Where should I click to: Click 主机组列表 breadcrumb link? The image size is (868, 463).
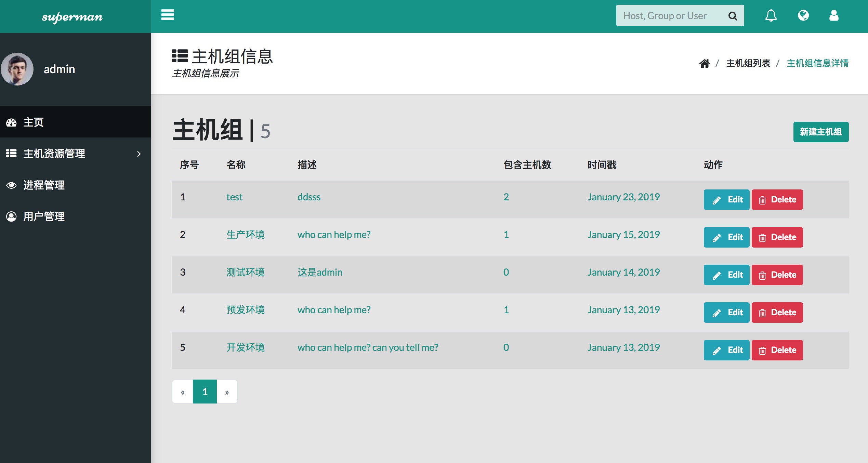(748, 63)
